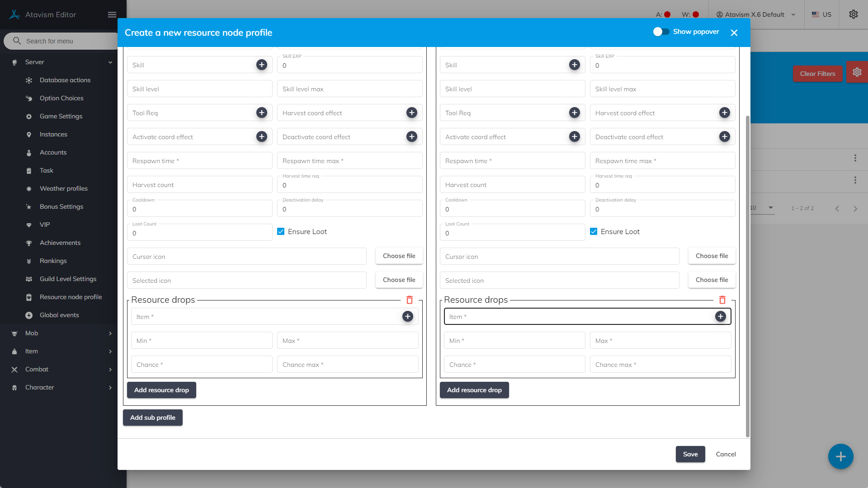Delete the left Resource drops entry

click(x=410, y=300)
